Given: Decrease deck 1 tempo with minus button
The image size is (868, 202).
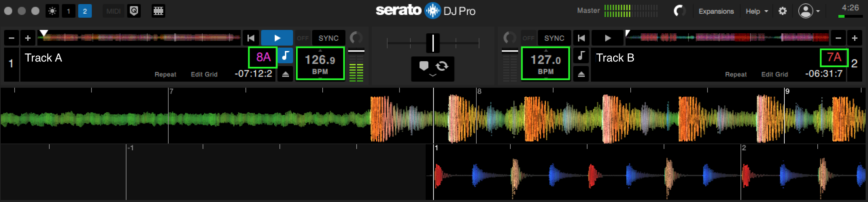Looking at the screenshot, I should 12,38.
